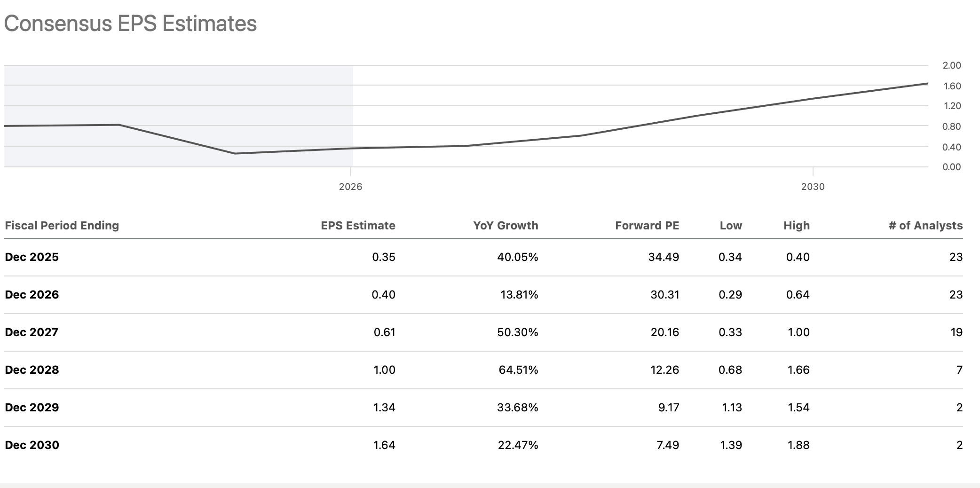
Task: Select the Dec 2029 row label
Action: tap(32, 408)
